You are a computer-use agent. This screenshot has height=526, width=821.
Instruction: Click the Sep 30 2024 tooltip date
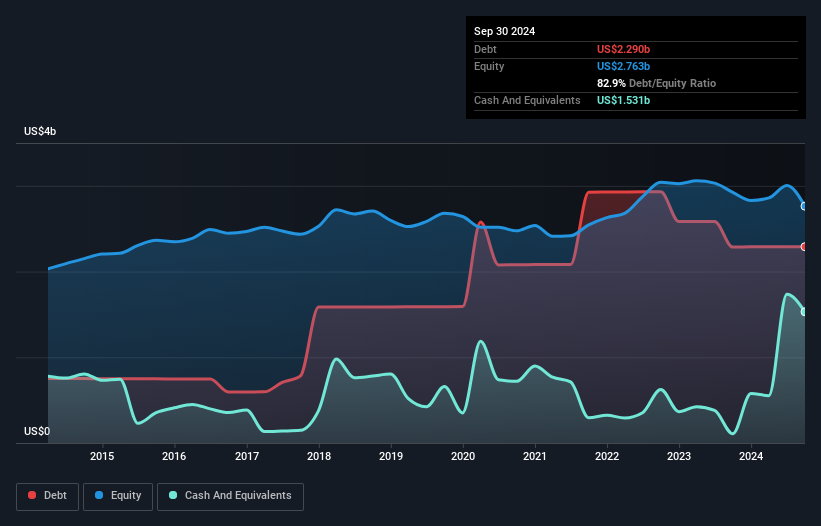pyautogui.click(x=504, y=31)
